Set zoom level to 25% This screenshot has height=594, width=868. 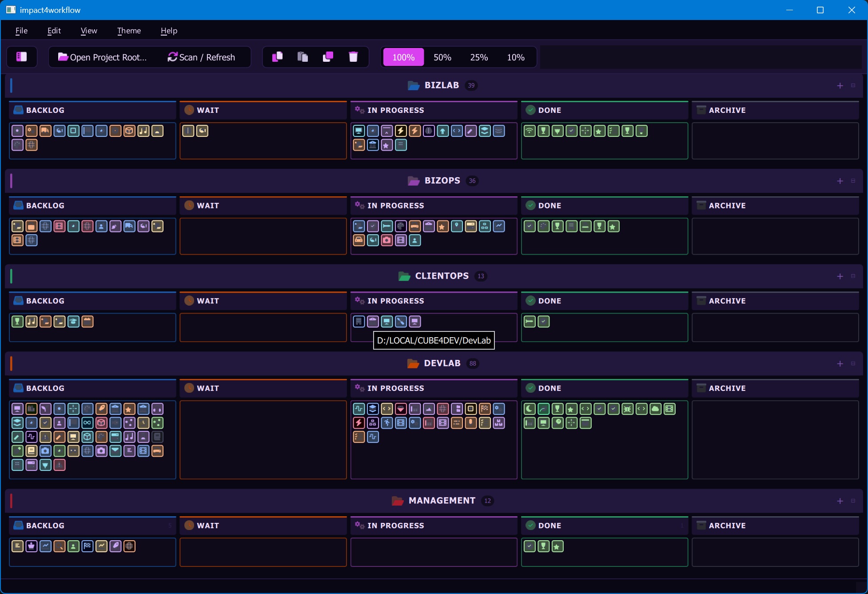click(479, 57)
